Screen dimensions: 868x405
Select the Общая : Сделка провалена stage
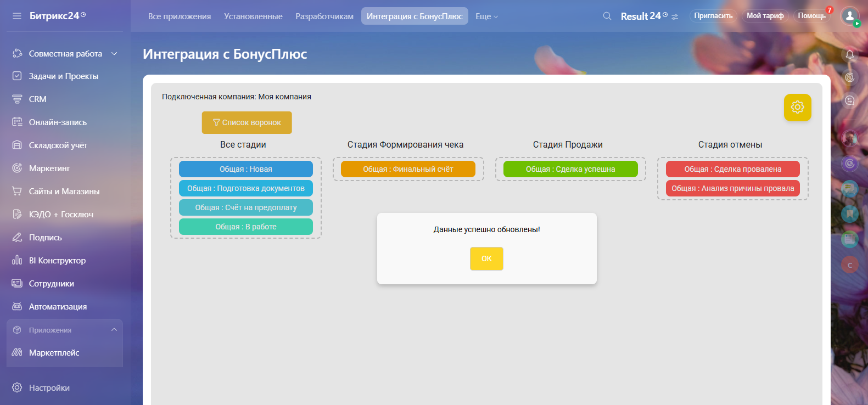pyautogui.click(x=733, y=169)
